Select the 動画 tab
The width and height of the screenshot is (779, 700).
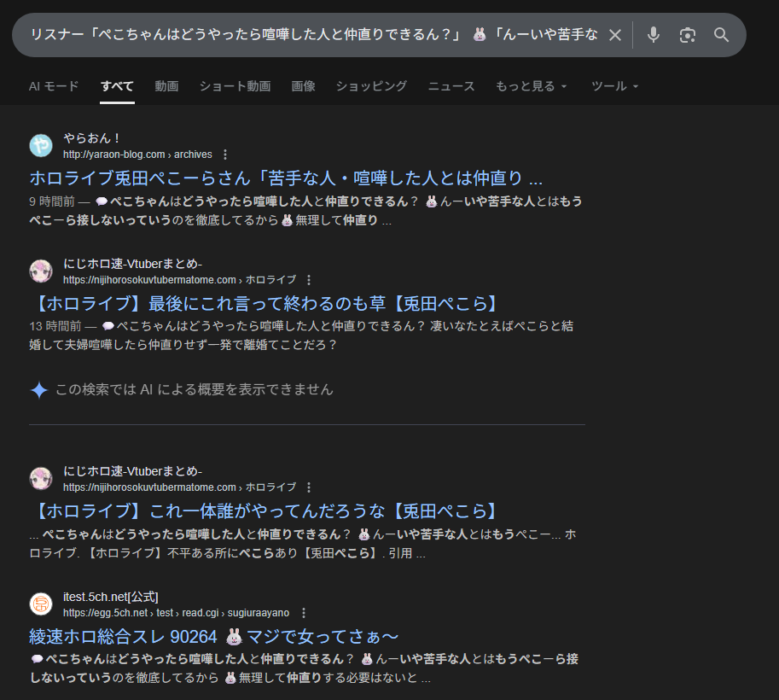166,86
